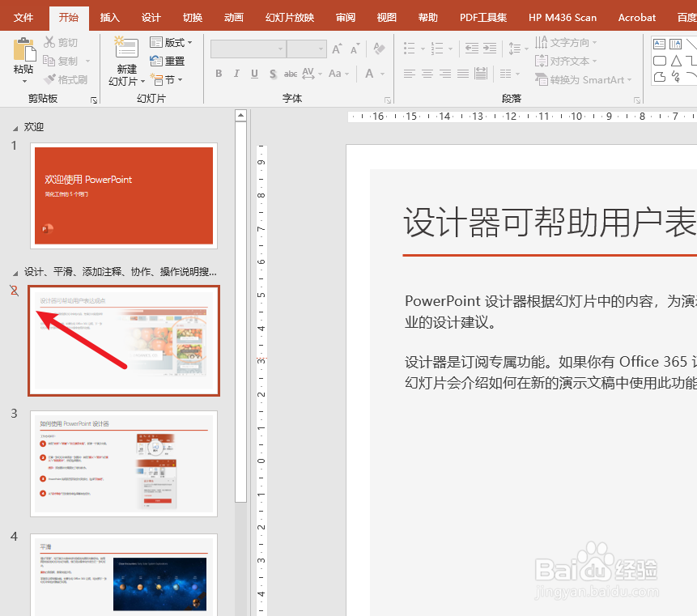Collapse the 欢迎 section

(15, 128)
